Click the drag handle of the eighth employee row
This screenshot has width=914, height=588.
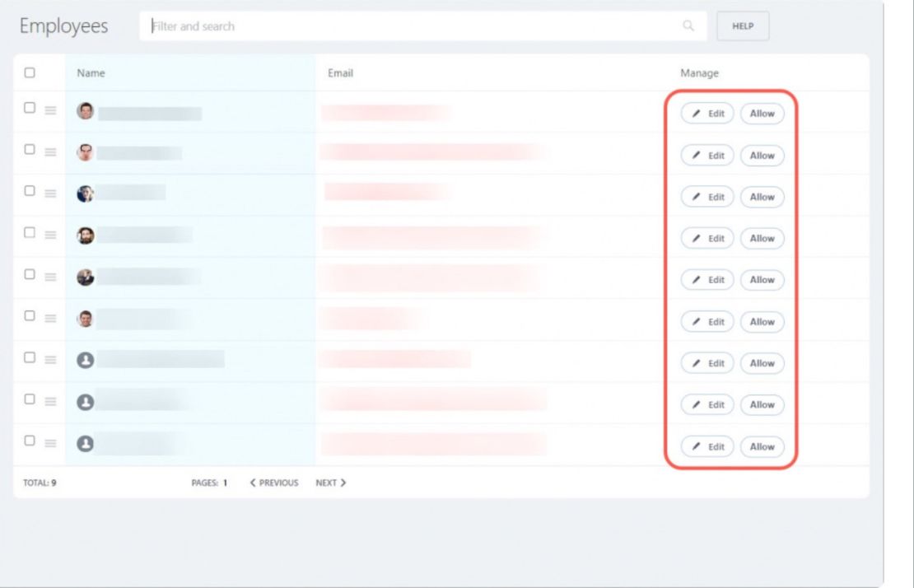[x=51, y=402]
